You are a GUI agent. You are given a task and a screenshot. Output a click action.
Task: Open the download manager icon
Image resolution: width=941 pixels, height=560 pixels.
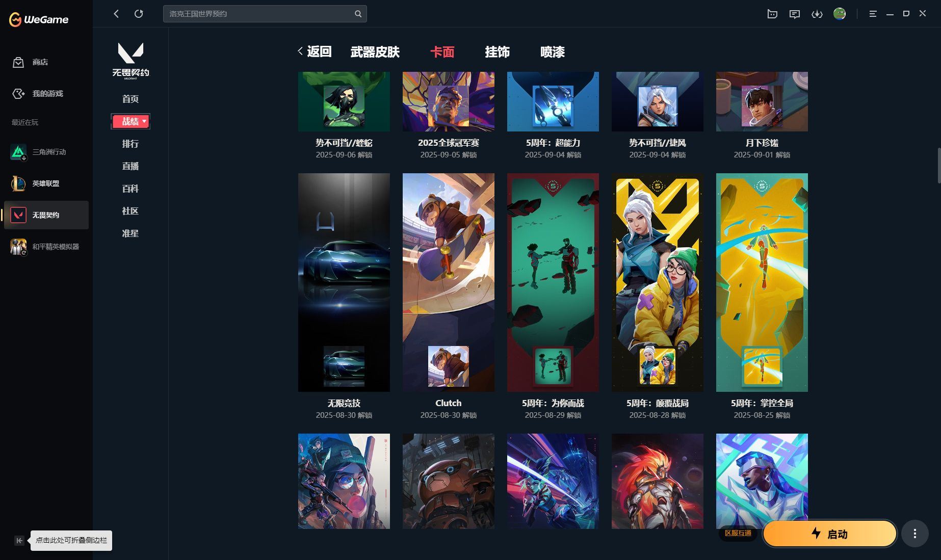pos(817,14)
